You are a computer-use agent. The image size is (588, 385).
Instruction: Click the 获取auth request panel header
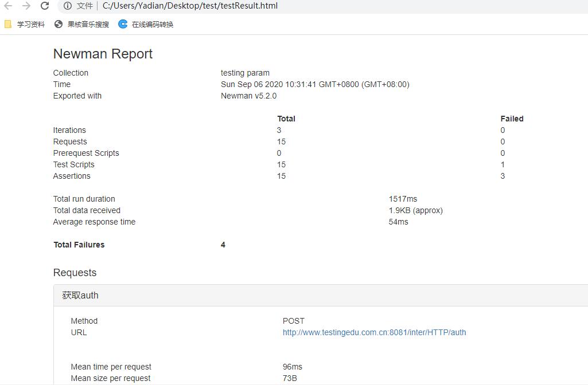321,295
